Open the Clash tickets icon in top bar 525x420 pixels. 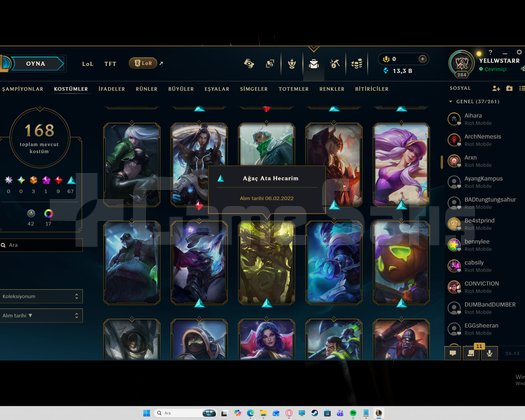[249, 63]
